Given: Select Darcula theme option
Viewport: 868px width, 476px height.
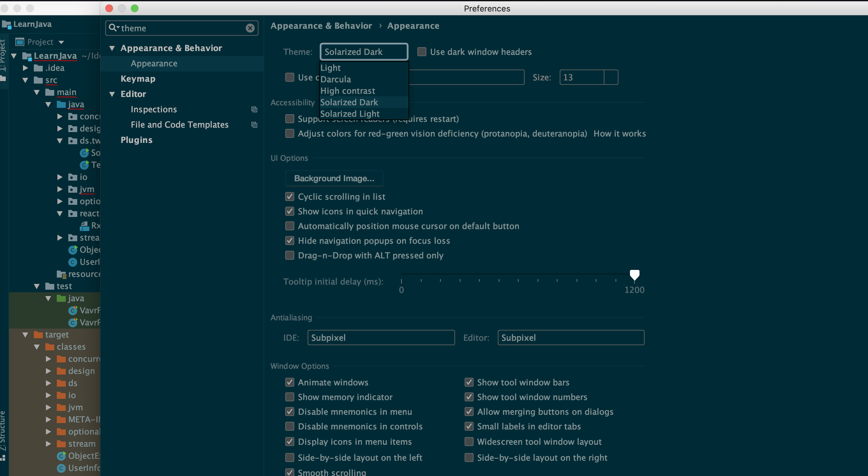Looking at the screenshot, I should (x=336, y=79).
